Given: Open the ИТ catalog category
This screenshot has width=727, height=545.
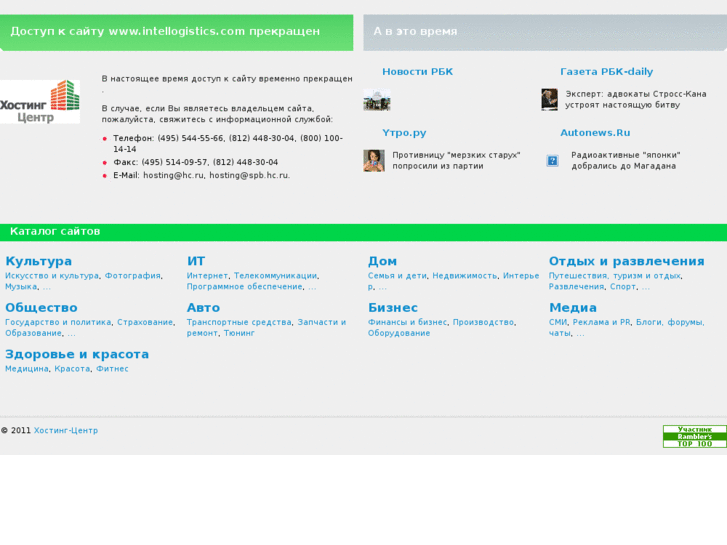Looking at the screenshot, I should (x=196, y=261).
